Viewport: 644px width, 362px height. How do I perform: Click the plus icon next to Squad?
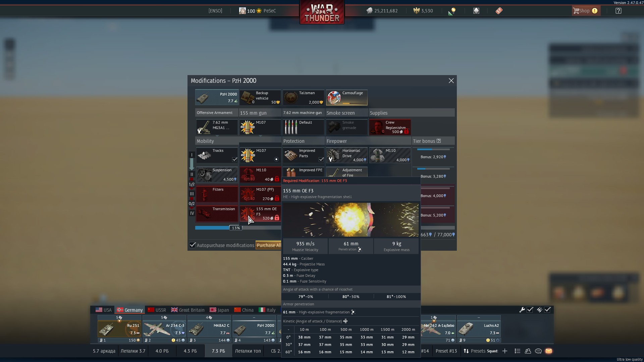pyautogui.click(x=505, y=351)
